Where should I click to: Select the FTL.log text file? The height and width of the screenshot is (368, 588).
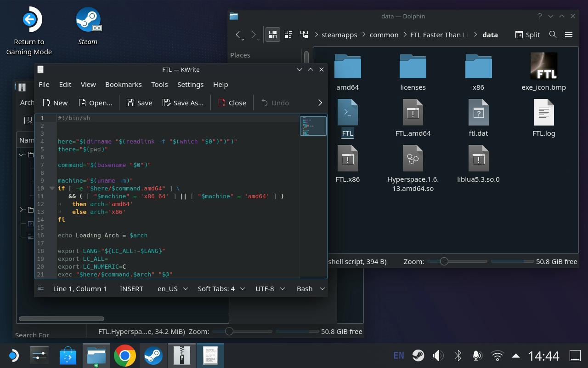(544, 118)
